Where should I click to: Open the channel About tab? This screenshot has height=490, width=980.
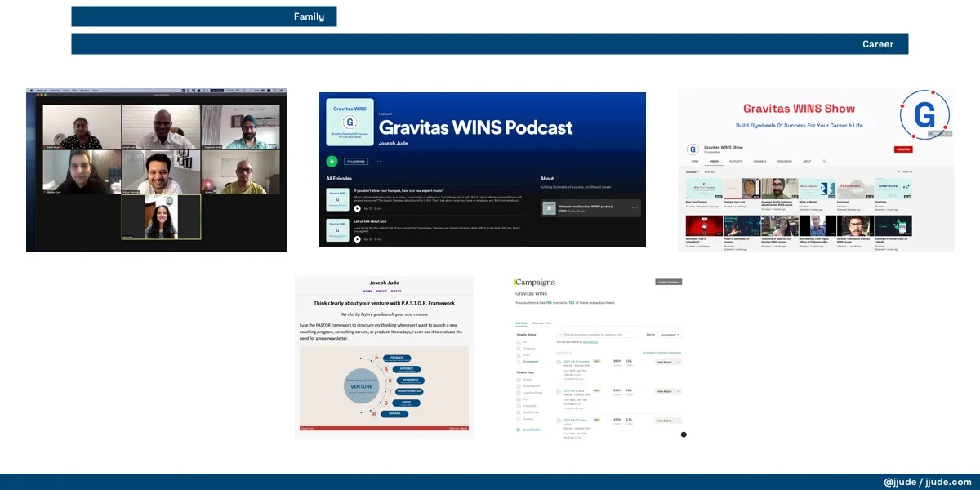click(807, 162)
